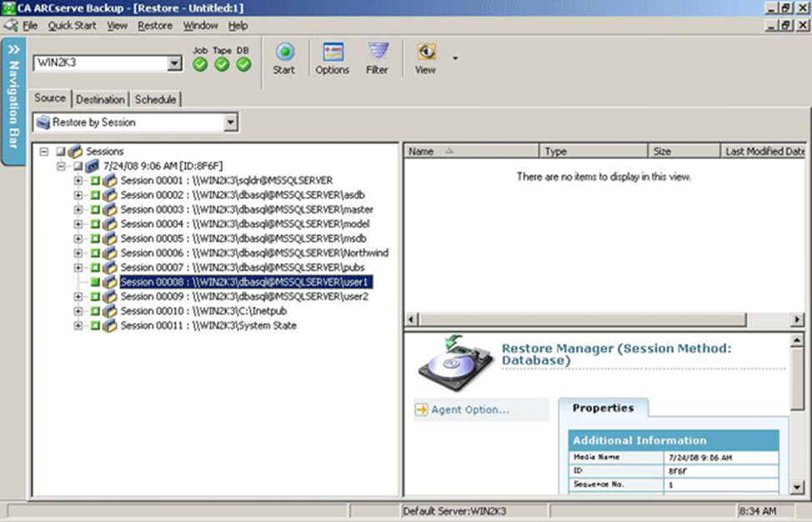Viewport: 812px width, 522px height.
Task: Click the Session 00003 master folder icon
Action: tap(110, 209)
